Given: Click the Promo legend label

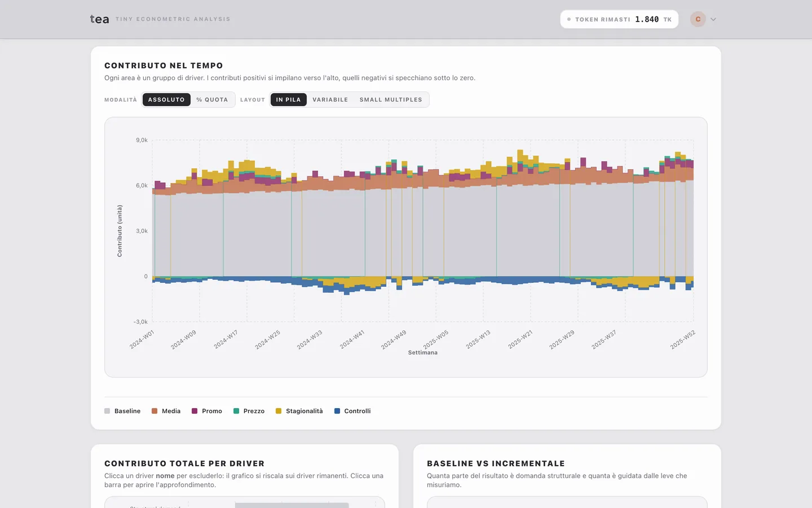Looking at the screenshot, I should coord(212,411).
